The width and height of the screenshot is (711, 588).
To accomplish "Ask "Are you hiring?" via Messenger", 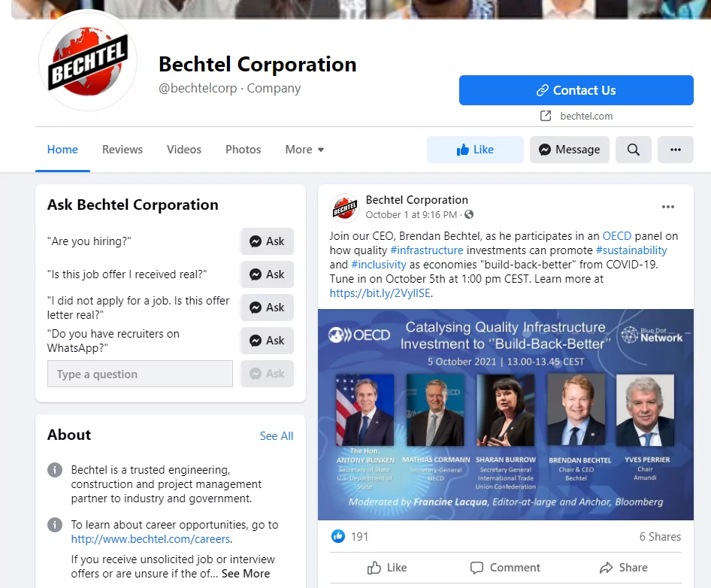I will (267, 241).
